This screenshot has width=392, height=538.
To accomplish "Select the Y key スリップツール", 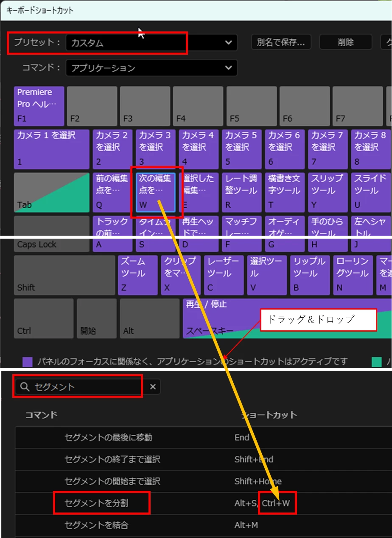I will 328,192.
